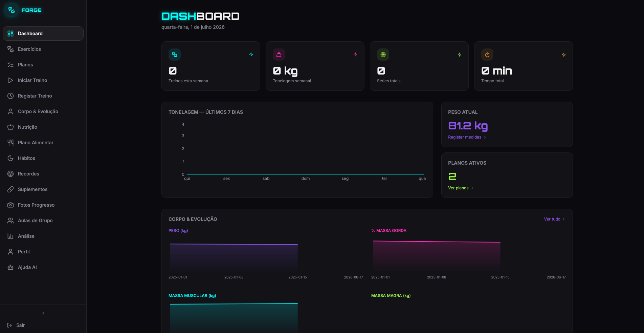This screenshot has height=333, width=644.
Task: Click dumbbell icon on Treinos esta semana card
Action: 175,55
